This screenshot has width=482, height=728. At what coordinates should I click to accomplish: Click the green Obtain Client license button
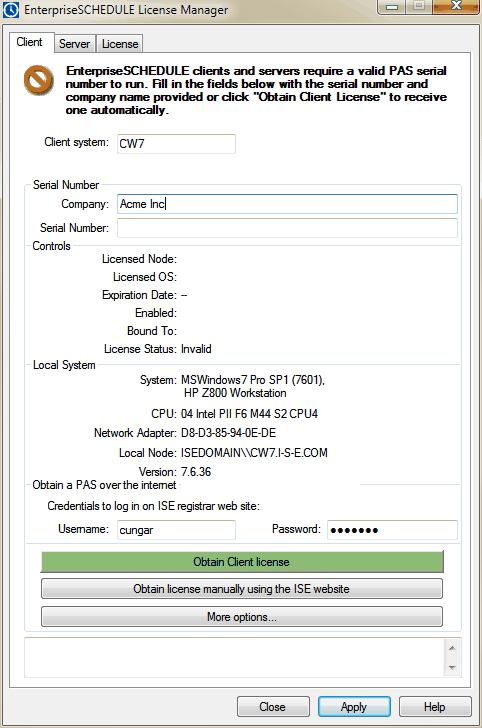click(x=242, y=562)
